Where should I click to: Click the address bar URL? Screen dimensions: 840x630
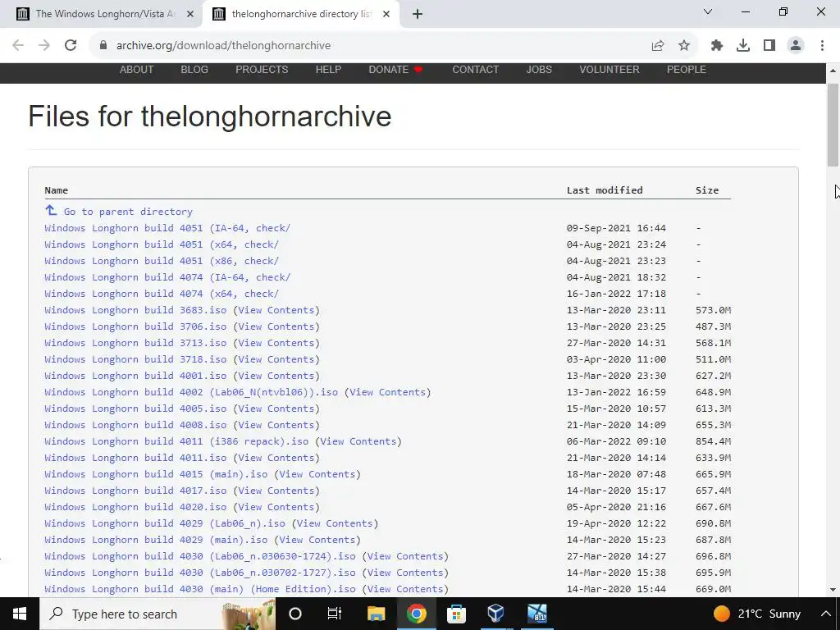[223, 46]
